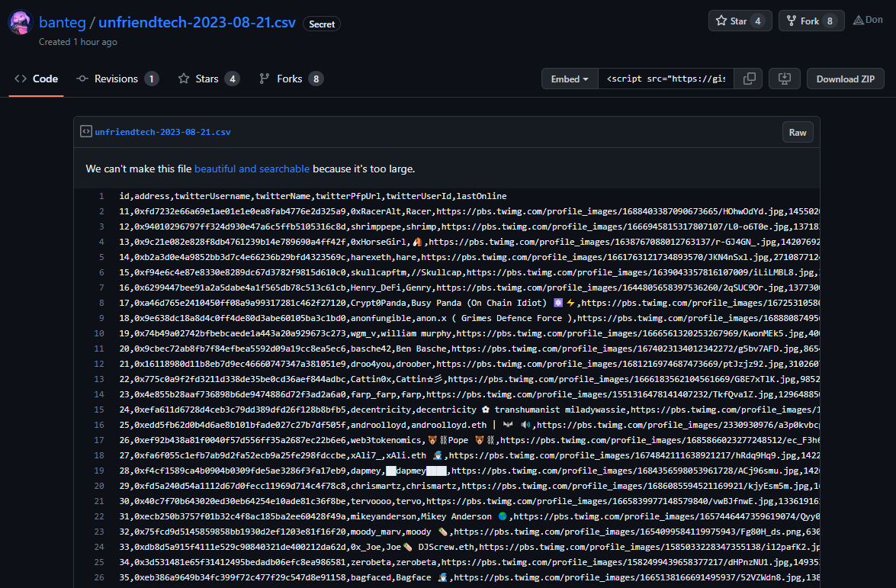The image size is (896, 588).
Task: Select the embed script URL field
Action: click(666, 79)
